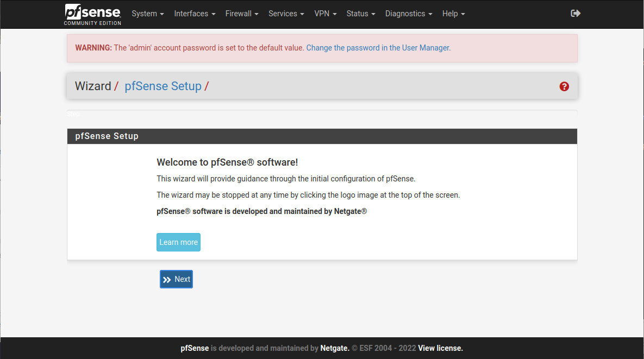
Task: Open the Services dropdown
Action: [x=286, y=14]
